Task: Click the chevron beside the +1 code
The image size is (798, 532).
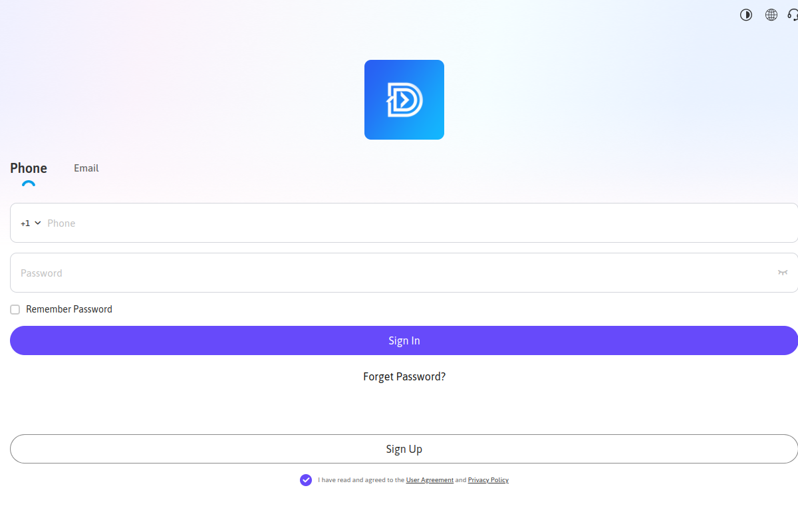Action: point(38,223)
